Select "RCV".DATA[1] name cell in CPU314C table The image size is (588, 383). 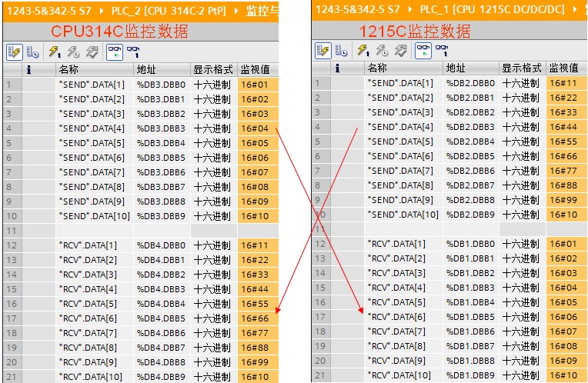point(95,245)
